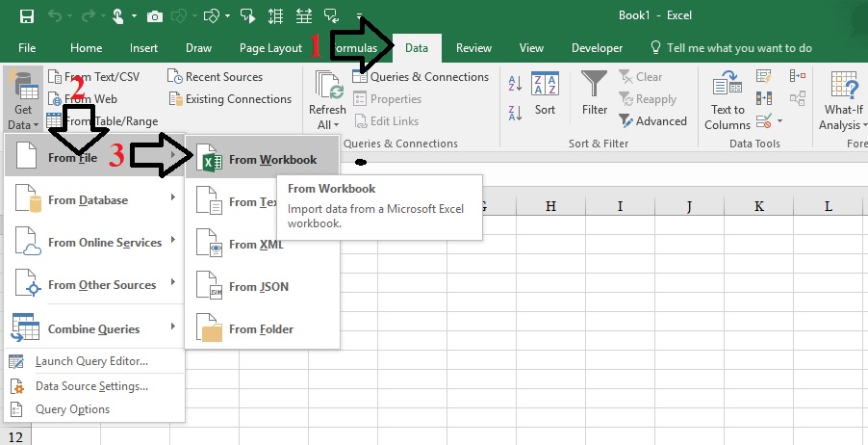
Task: Select column H header
Action: [x=550, y=206]
